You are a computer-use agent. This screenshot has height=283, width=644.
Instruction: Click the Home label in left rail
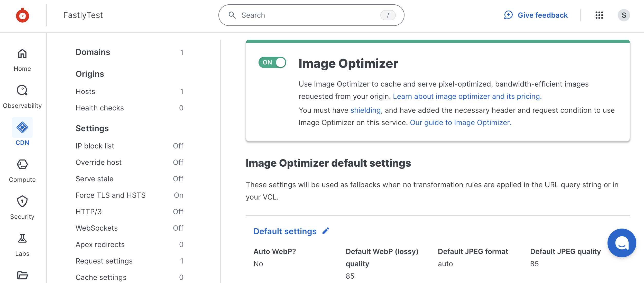pyautogui.click(x=22, y=69)
